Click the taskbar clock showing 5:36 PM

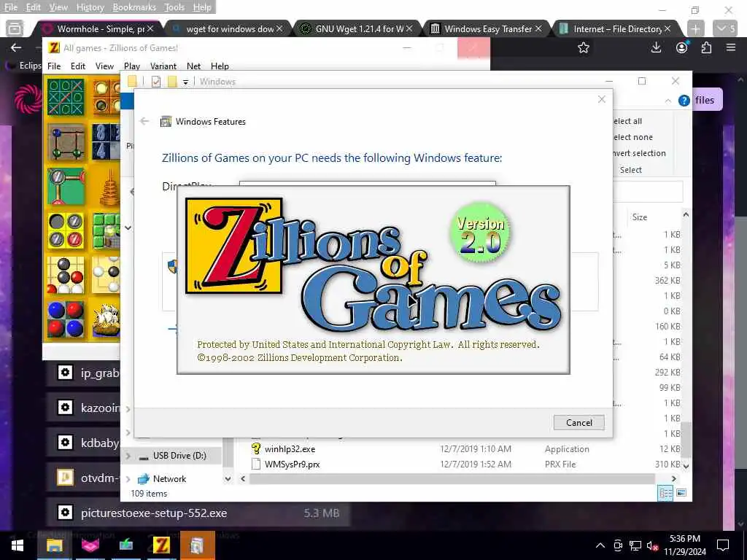coord(684,545)
